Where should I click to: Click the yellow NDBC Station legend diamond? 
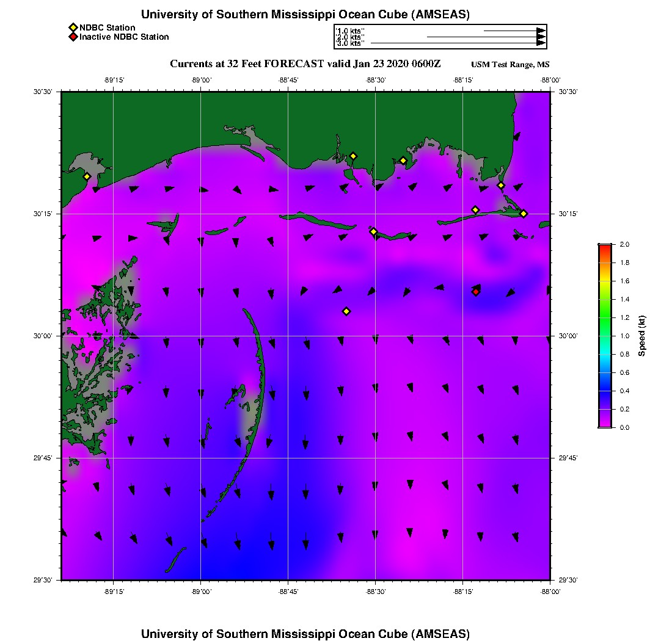[x=73, y=27]
